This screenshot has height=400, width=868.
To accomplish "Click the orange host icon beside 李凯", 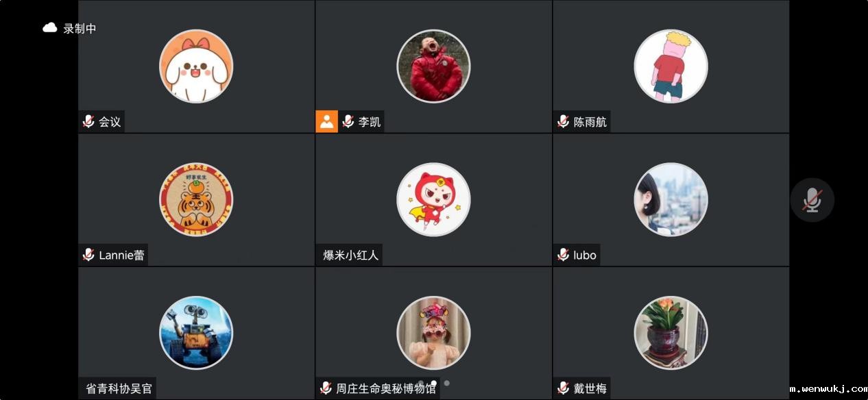I will pos(327,122).
